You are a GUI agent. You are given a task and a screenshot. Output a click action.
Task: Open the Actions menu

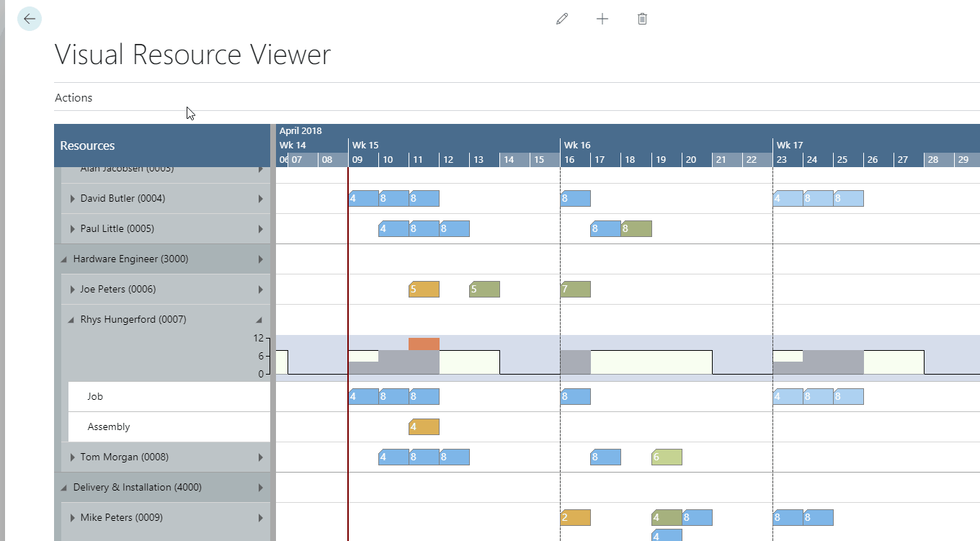[x=73, y=98]
